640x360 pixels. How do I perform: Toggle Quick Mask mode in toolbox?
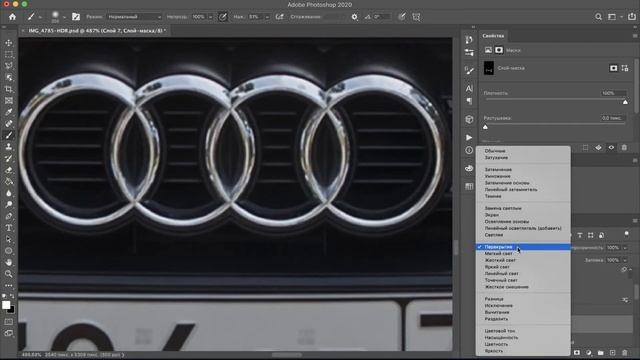click(9, 322)
